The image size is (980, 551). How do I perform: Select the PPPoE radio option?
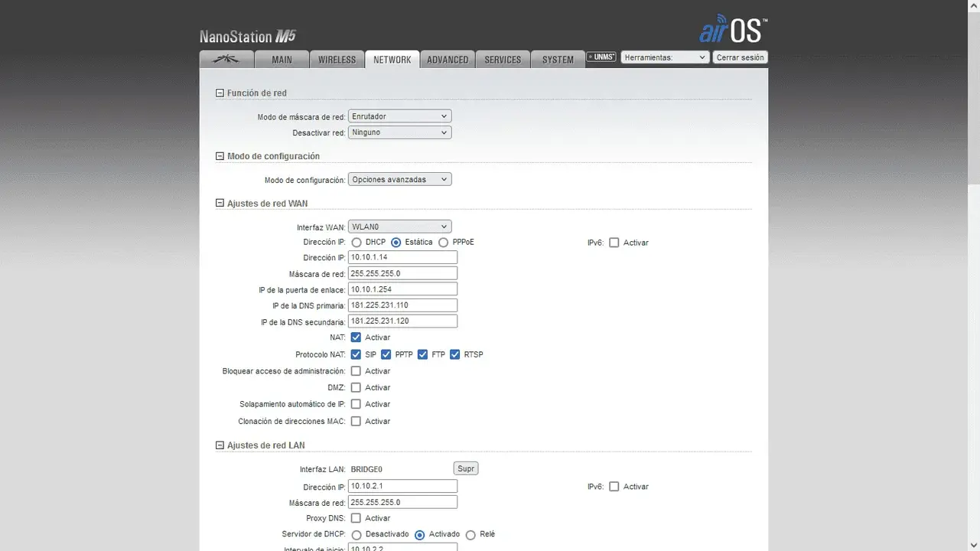pos(443,243)
